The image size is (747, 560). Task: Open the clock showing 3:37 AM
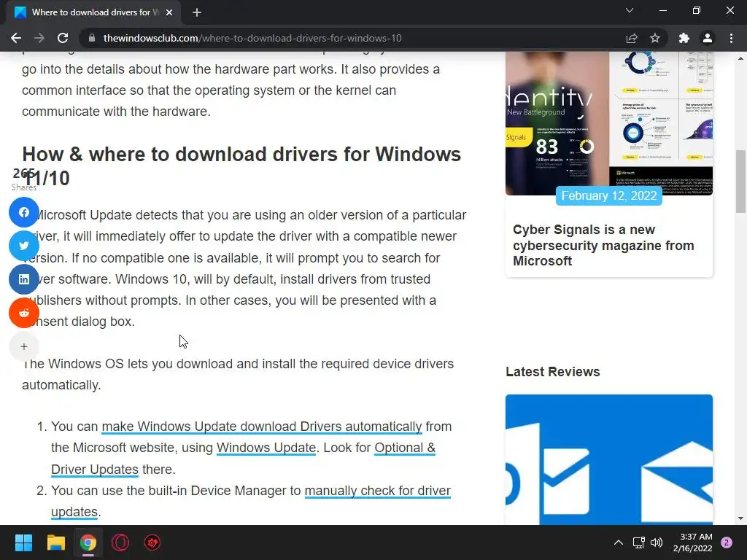pos(693,542)
